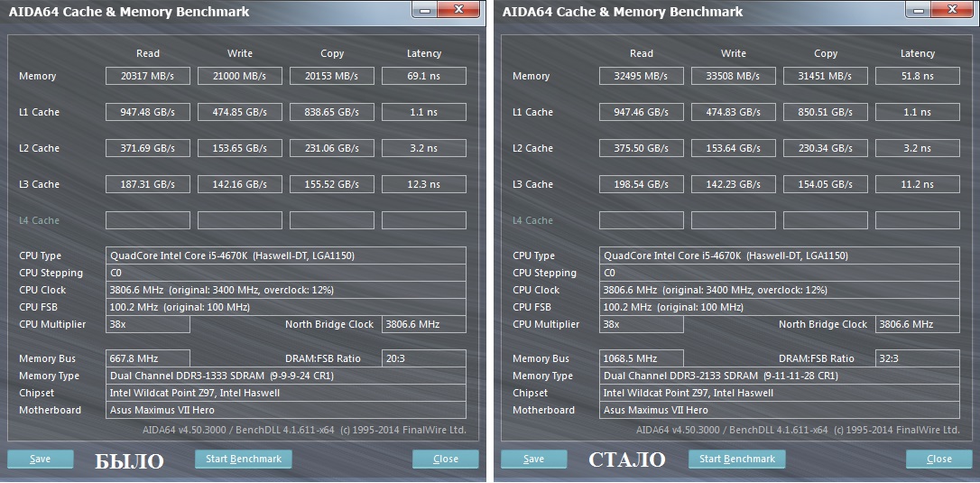Image resolution: width=980 pixels, height=483 pixels.
Task: Click L3 Cache Copy 154.05 GB/s
Action: click(x=826, y=184)
